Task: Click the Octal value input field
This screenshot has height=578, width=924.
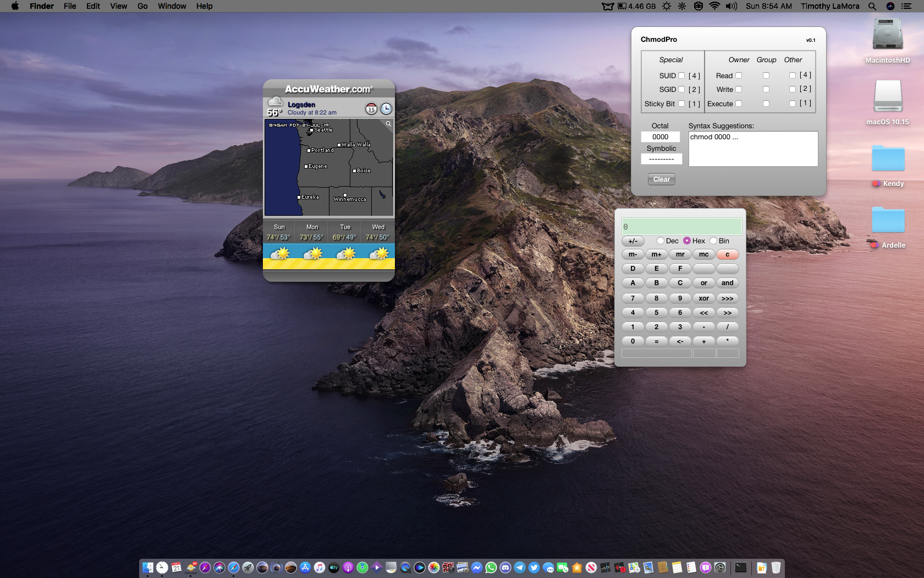Action: point(661,137)
